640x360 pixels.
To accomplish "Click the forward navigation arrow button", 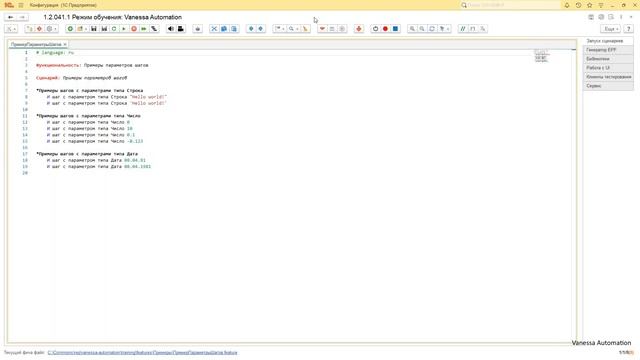I will click(x=22, y=17).
